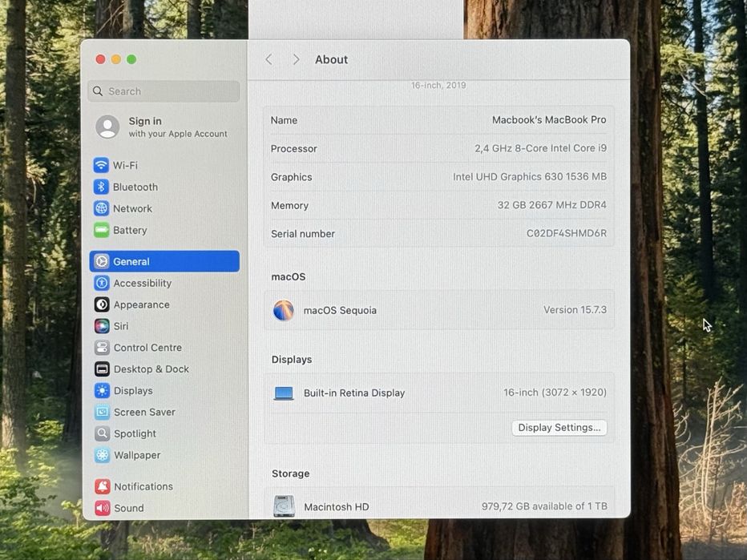Go back with the left chevron
This screenshot has width=747, height=560.
[269, 59]
